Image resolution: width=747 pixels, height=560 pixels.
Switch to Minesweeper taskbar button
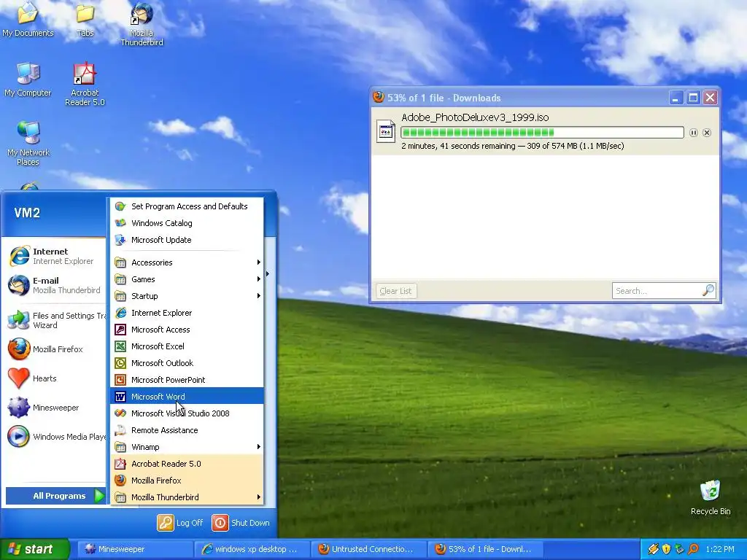pyautogui.click(x=134, y=549)
